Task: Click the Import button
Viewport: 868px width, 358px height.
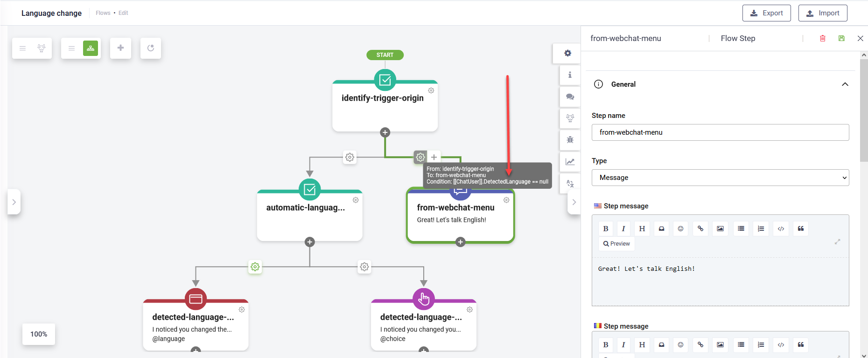Action: pos(823,13)
